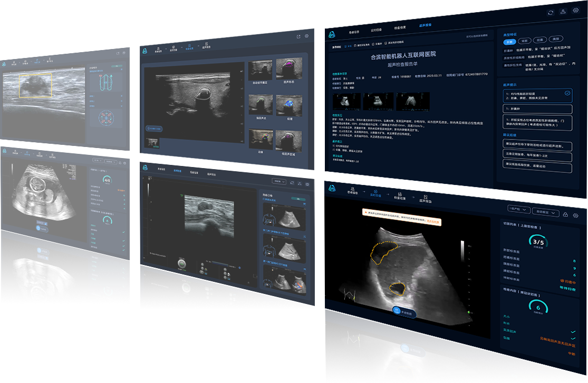Image resolution: width=588 pixels, height=383 pixels.
Task: Open dropdown above the 扫查引导 panel
Action: tap(279, 182)
